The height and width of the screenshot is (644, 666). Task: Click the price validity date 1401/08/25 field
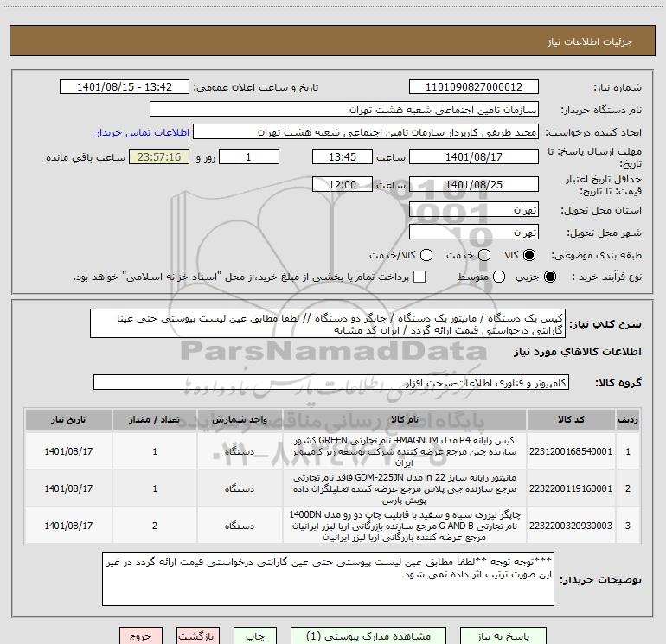[x=474, y=184]
